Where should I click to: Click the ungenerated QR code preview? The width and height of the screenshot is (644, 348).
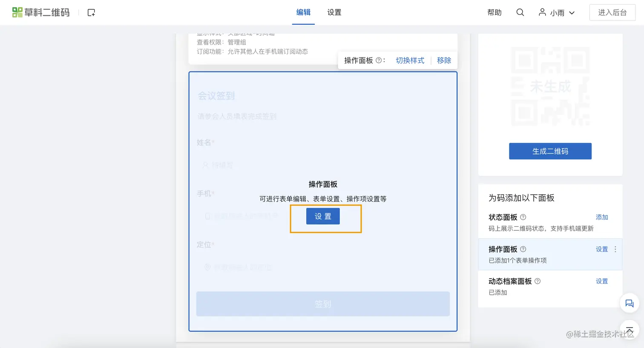[x=550, y=87]
